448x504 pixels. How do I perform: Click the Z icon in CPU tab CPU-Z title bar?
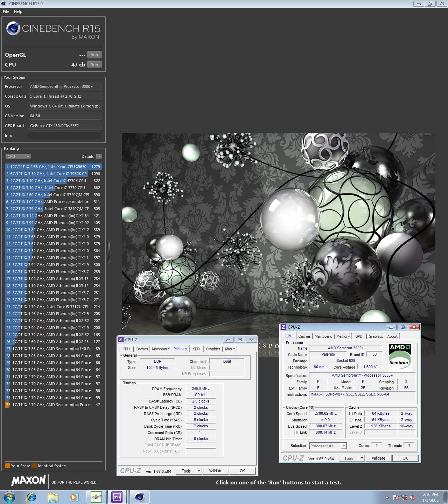click(283, 327)
